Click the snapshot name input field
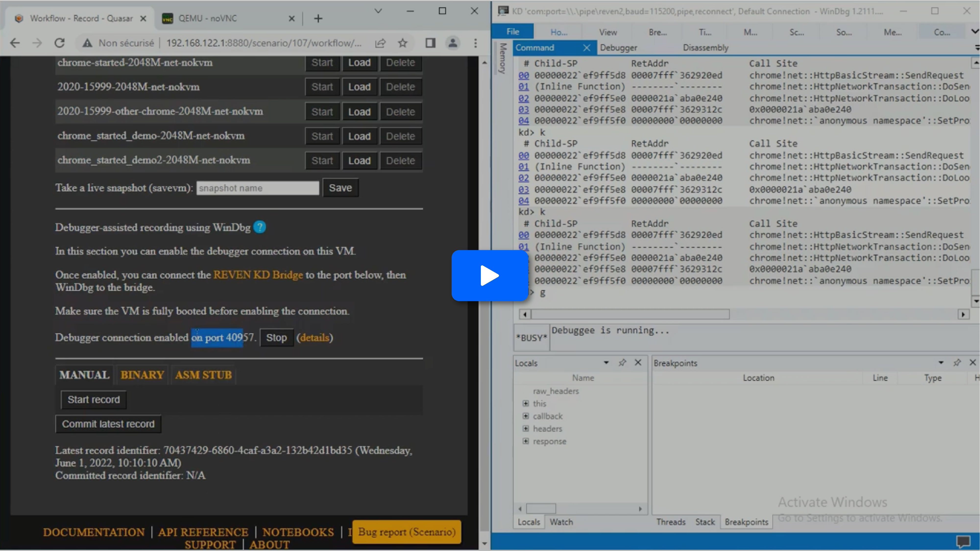 coord(258,188)
